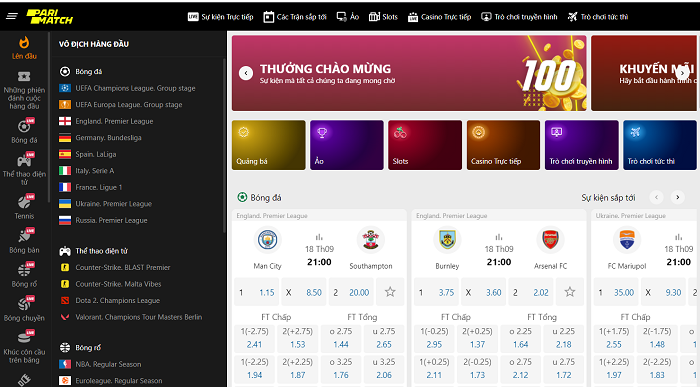Select Bóng đá sidebar icon
This screenshot has height=387, width=700.
[x=24, y=131]
